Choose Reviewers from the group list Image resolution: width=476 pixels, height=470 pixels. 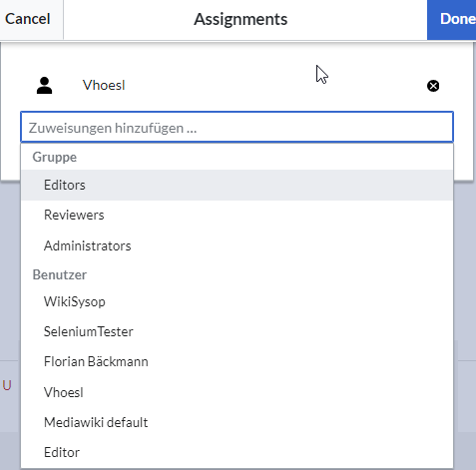point(237,215)
